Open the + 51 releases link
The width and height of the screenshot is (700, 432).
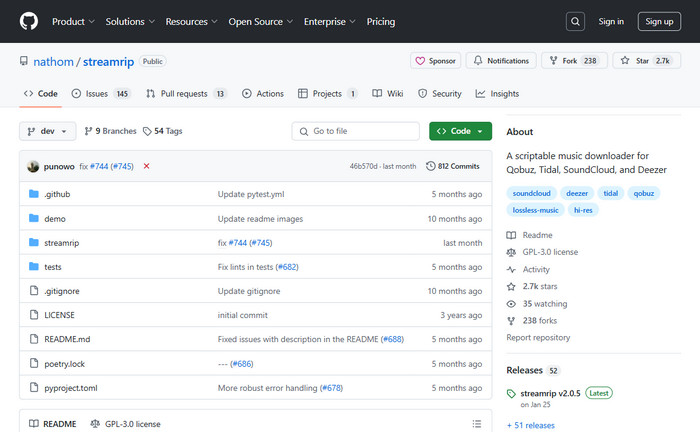point(531,425)
